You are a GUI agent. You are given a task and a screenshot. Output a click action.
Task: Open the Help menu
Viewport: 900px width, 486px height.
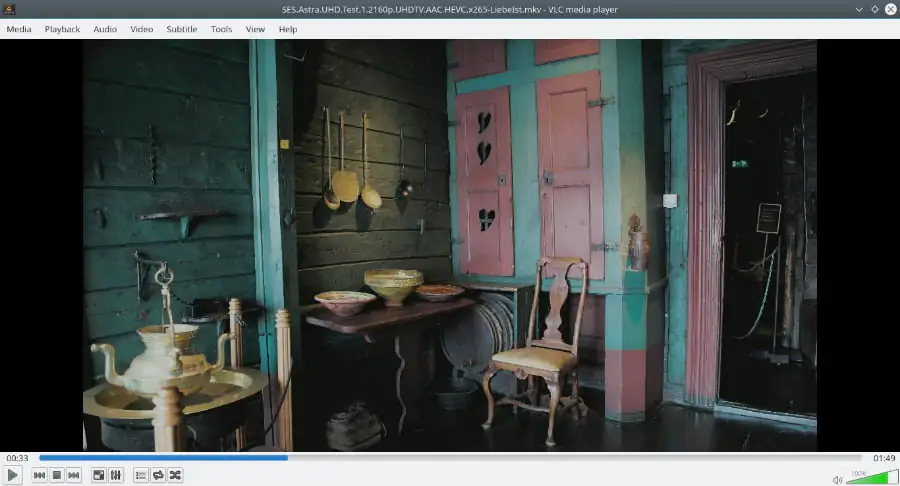[288, 29]
